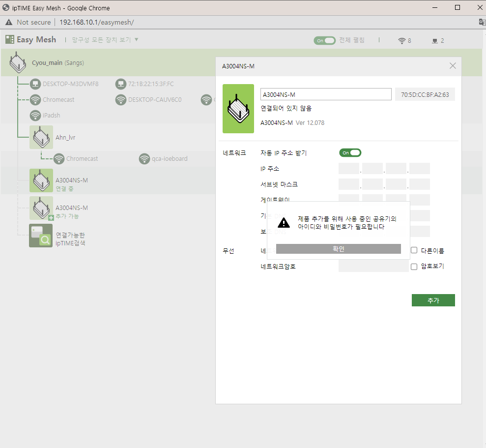Click Chromecast wifi icon under Ahn_lvr
Image resolution: width=486 pixels, height=448 pixels.
59,158
